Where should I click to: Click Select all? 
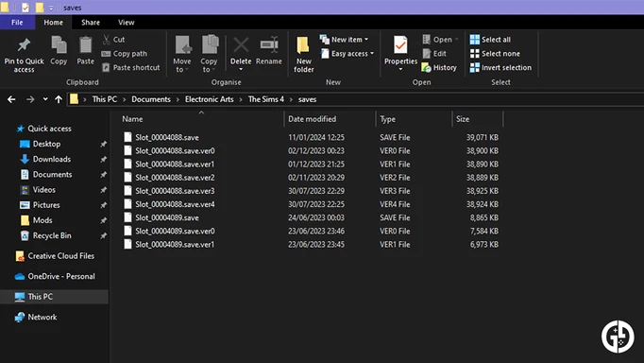(490, 40)
